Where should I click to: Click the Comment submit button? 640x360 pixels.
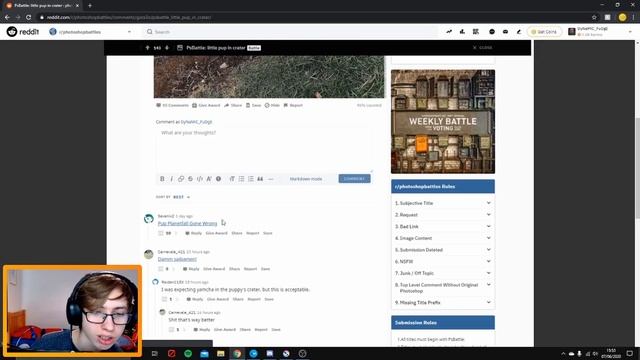click(354, 179)
